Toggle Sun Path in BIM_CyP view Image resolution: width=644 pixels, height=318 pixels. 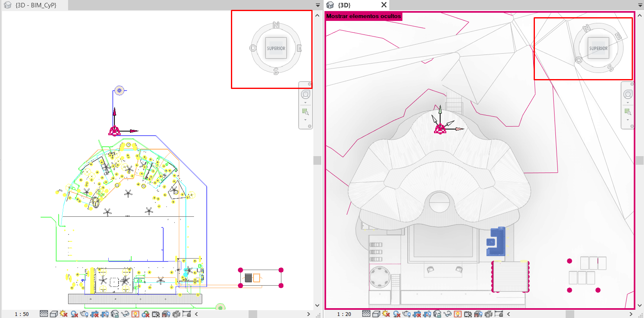(x=64, y=314)
